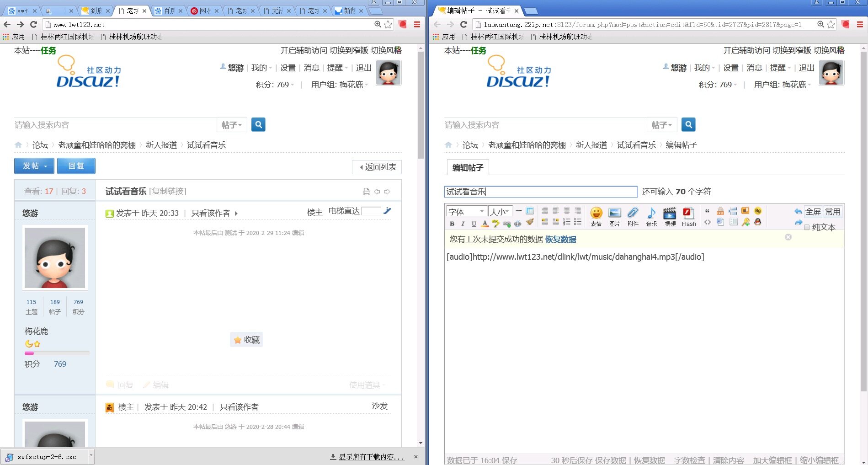The height and width of the screenshot is (465, 868).
Task: Bookmark left page with the star icon
Action: pyautogui.click(x=388, y=25)
